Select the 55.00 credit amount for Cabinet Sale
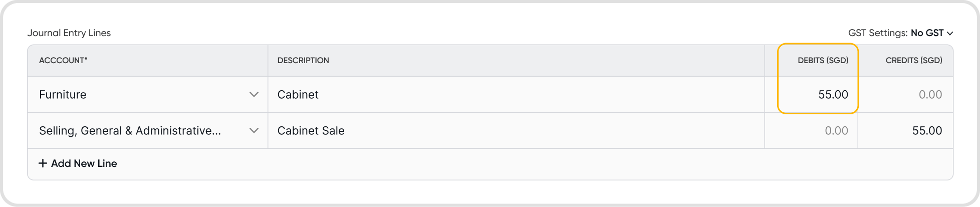Screen dimensions: 980x207 (x=927, y=130)
